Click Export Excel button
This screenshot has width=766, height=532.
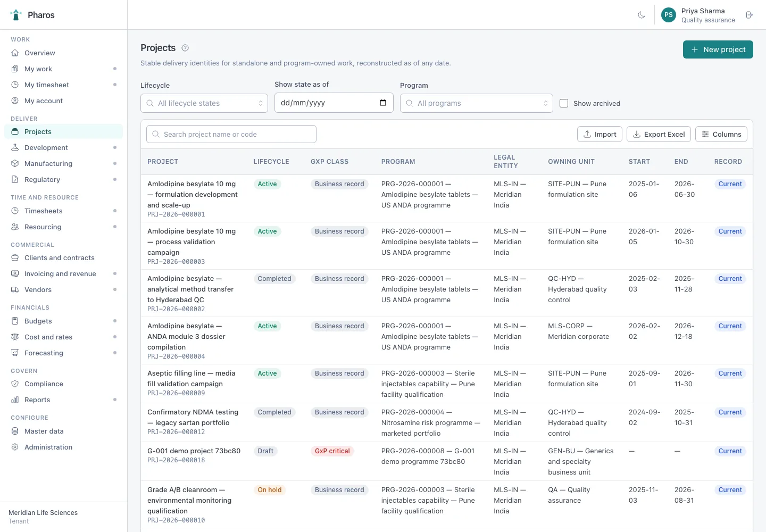pos(659,134)
